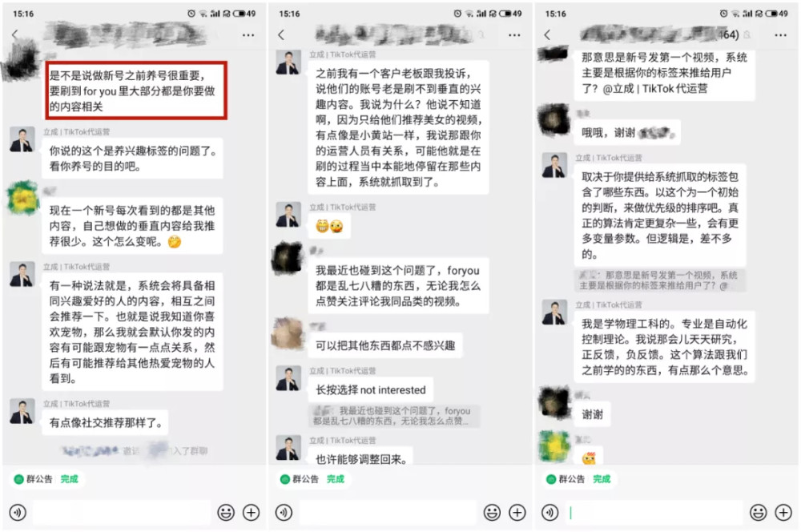
Task: Tap plus attachment icon in the left chat
Action: tap(251, 512)
